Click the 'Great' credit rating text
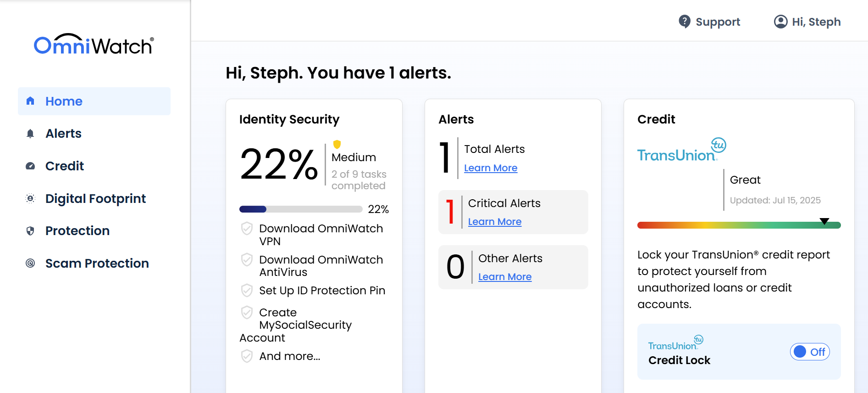868x393 pixels. pyautogui.click(x=745, y=180)
